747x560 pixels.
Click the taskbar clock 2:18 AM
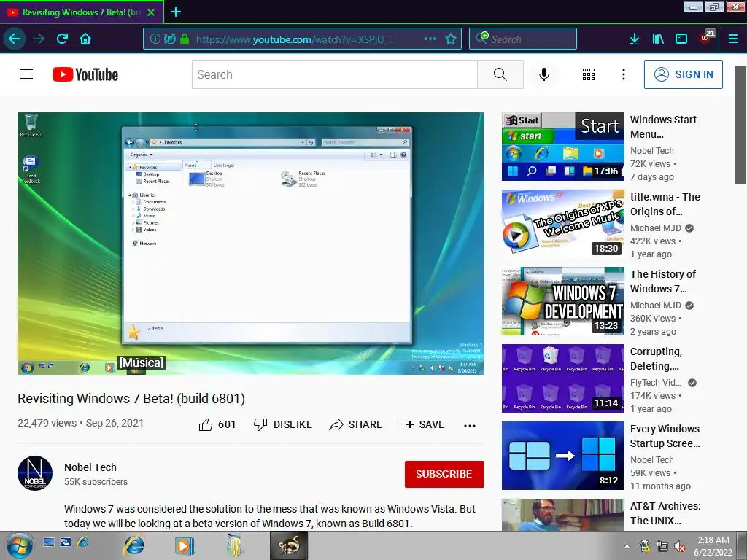pos(713,546)
